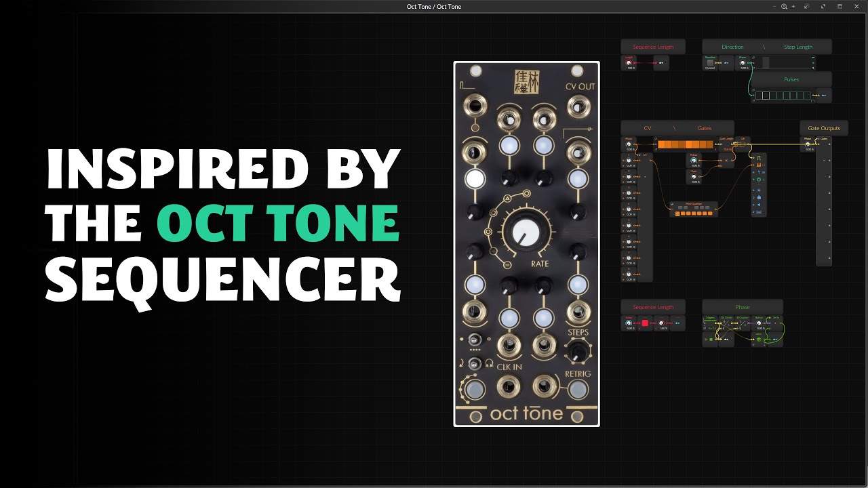
Task: Click the red square button in Sequence Length
Action: pos(645,323)
